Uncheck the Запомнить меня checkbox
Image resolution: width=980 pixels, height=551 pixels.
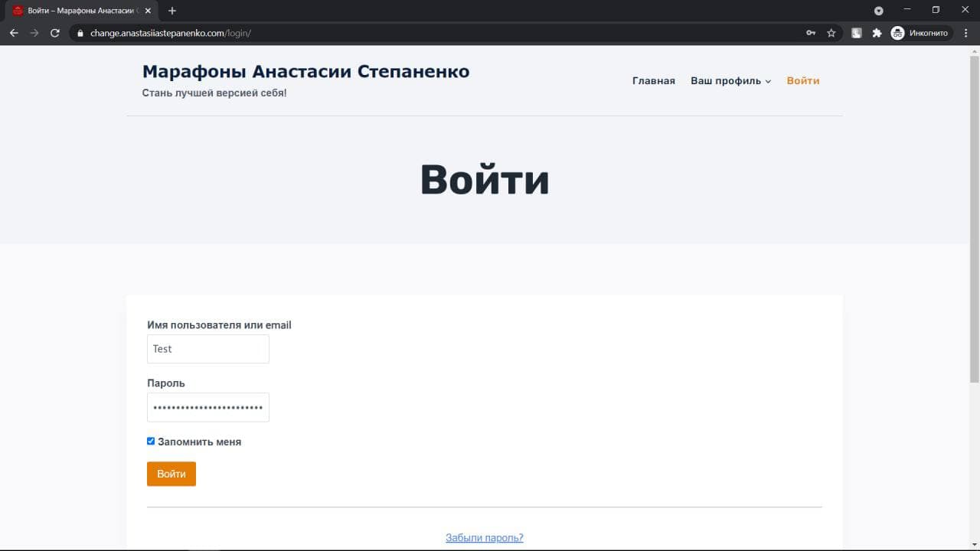coord(151,441)
